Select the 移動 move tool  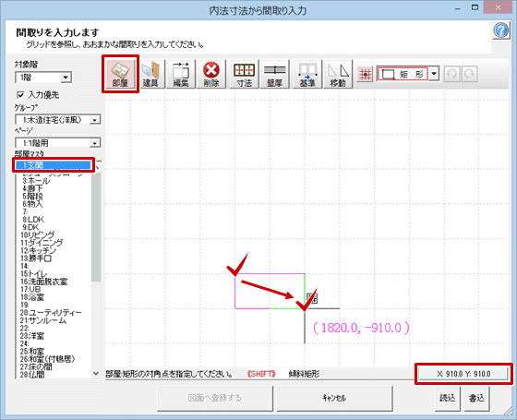click(x=338, y=74)
